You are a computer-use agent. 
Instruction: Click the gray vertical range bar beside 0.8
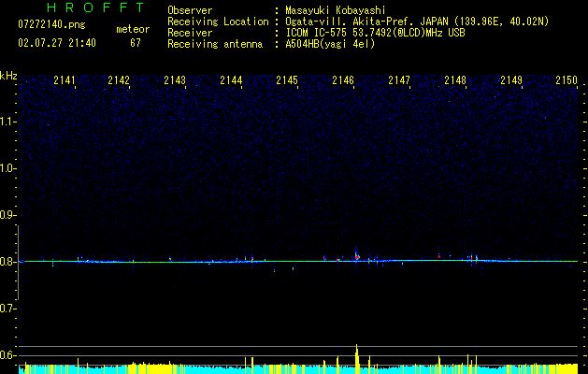pos(18,263)
